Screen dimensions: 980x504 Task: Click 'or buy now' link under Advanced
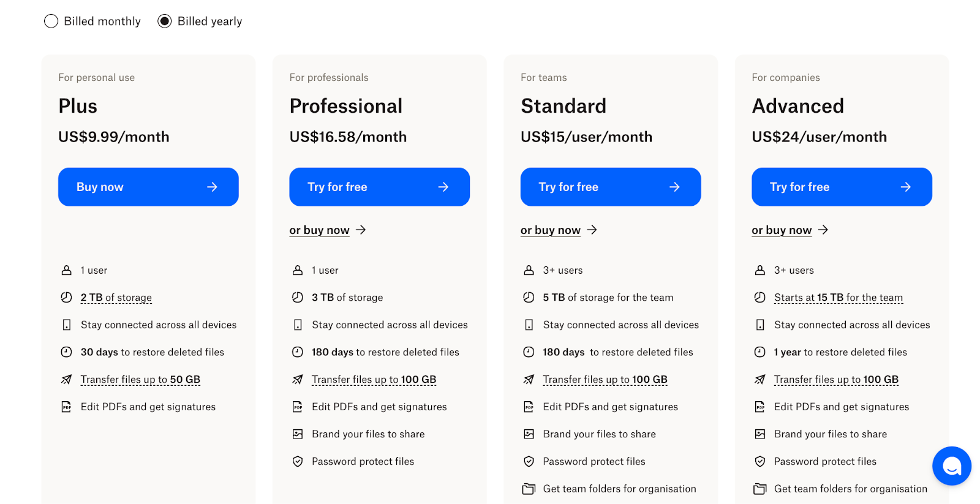click(x=782, y=230)
